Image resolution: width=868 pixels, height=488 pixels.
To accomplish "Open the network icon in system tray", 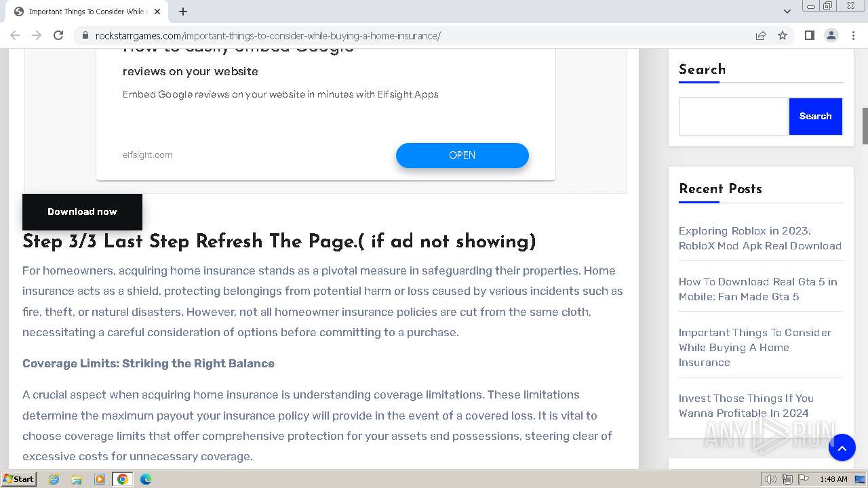I will pyautogui.click(x=787, y=479).
